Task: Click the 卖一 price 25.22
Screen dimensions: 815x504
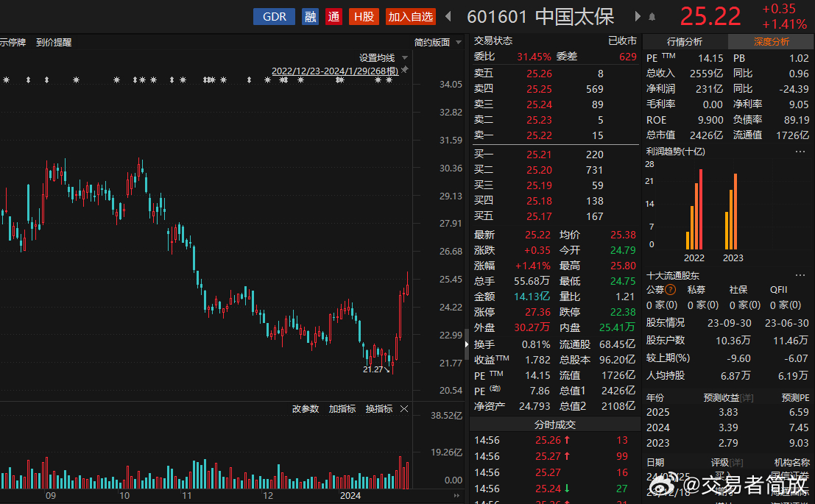Action: tap(539, 135)
